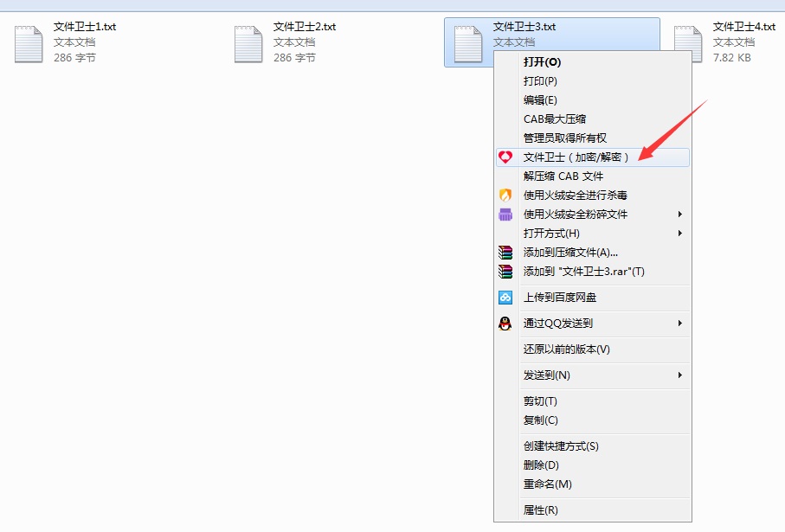
Task: Open the 发送到(N) entry
Action: pyautogui.click(x=592, y=375)
